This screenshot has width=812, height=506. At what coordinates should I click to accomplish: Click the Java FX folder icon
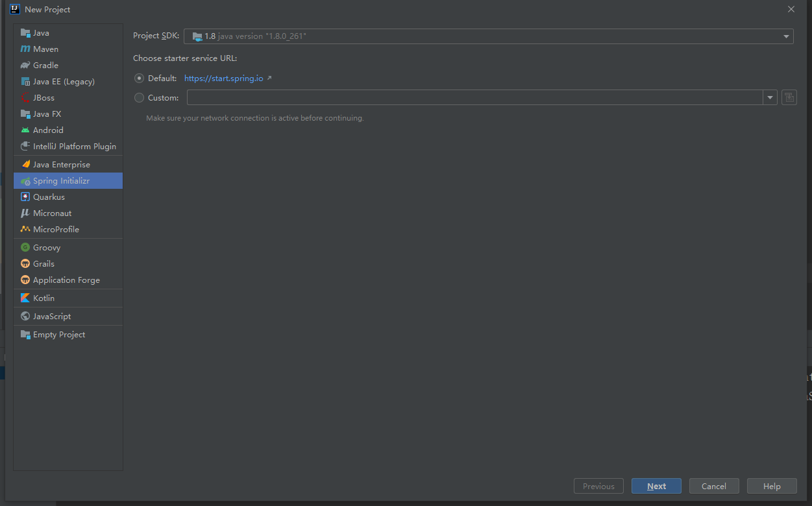tap(25, 114)
